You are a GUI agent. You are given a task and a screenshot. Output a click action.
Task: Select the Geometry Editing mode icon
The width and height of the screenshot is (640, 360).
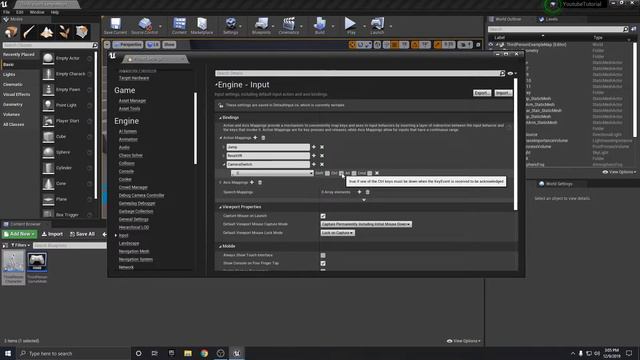[82, 32]
